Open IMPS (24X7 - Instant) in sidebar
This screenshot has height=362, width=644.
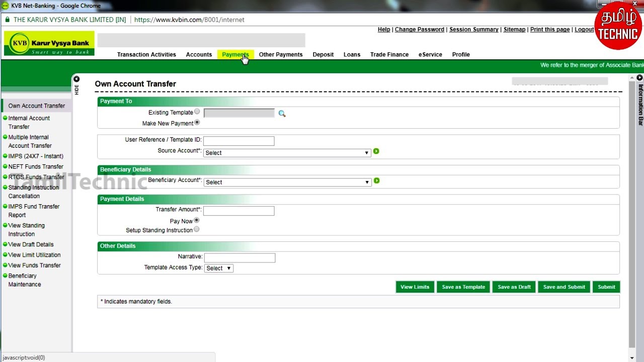tap(36, 156)
